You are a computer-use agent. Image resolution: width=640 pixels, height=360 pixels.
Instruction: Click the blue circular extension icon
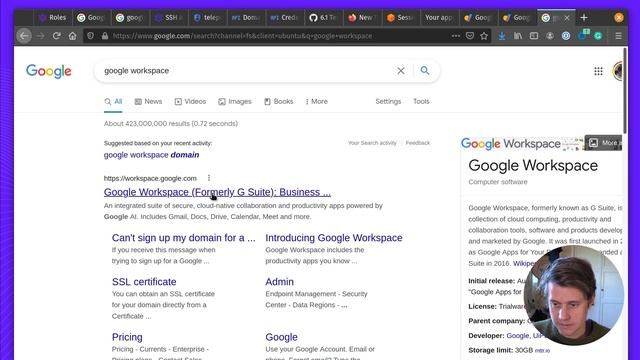[x=566, y=36]
